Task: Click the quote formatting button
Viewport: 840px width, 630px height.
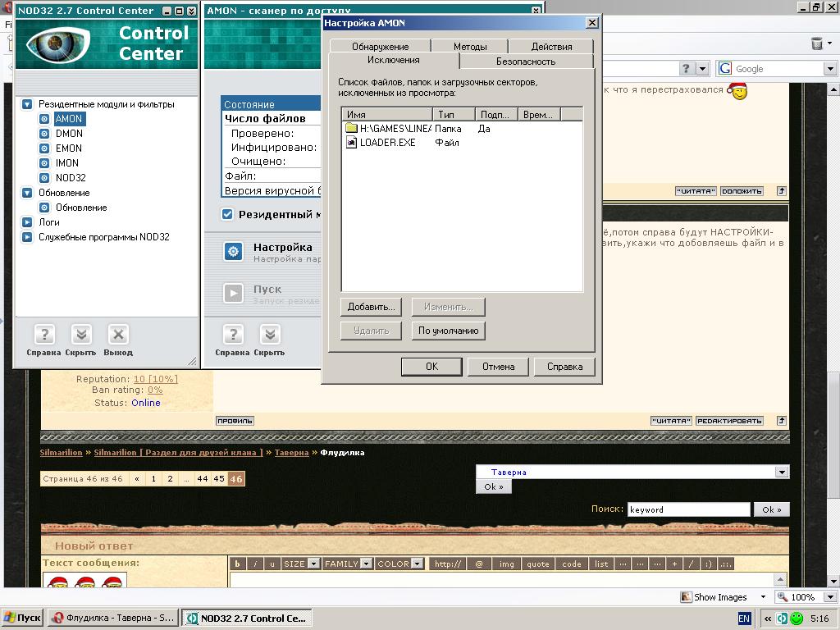Action: click(538, 564)
